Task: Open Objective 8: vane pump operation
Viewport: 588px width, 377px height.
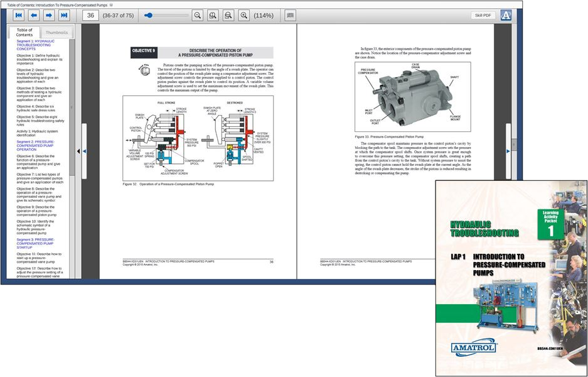Action: pyautogui.click(x=39, y=195)
